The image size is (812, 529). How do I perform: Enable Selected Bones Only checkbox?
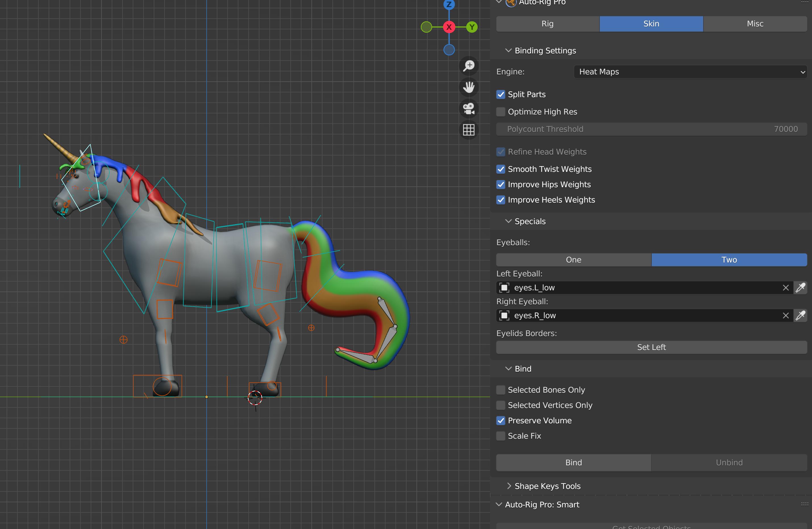click(x=501, y=390)
